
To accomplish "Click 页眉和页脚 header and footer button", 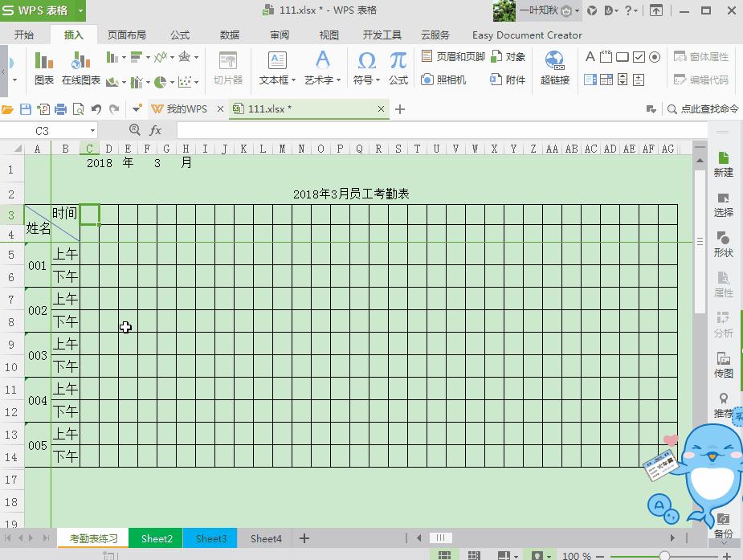I will click(454, 57).
